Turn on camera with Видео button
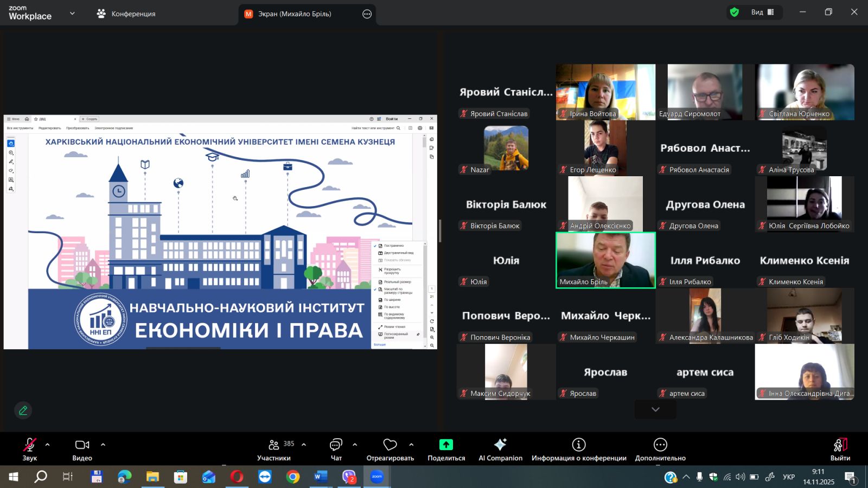868x488 pixels. click(82, 449)
